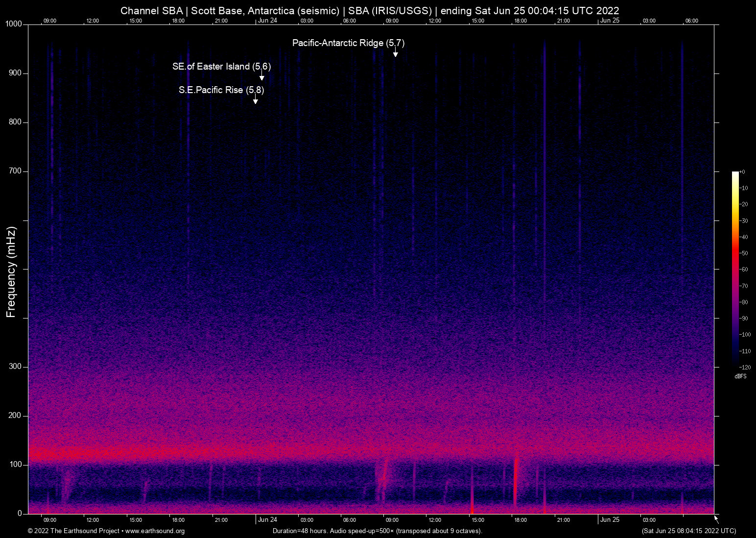Screen dimensions: 756x538
Task: Select the Pacific-Antarctic Ridge (5.7) annotation text
Action: [x=348, y=43]
